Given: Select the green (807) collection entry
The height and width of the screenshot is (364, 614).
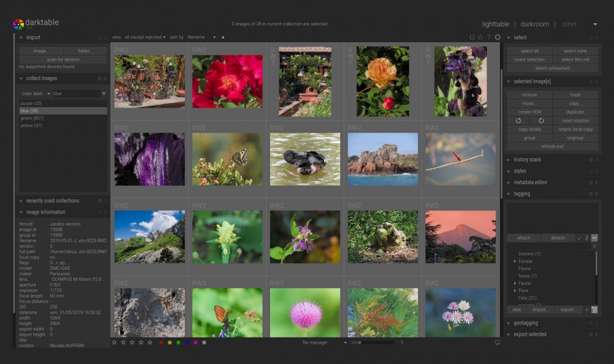Looking at the screenshot, I should [31, 118].
